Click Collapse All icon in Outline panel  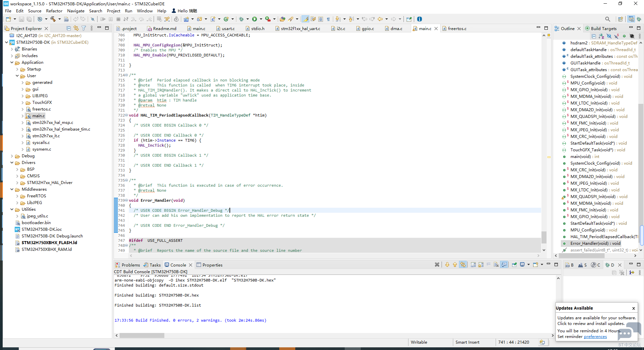click(594, 36)
